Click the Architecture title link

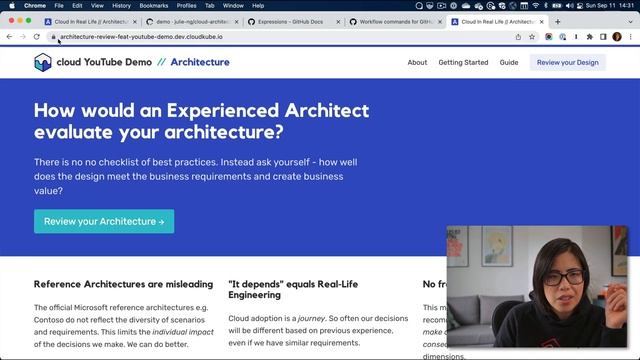200,62
